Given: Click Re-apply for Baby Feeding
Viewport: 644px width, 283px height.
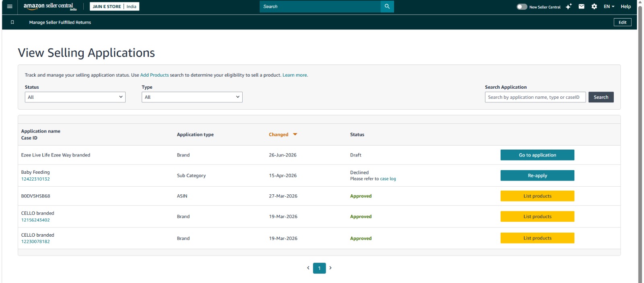Looking at the screenshot, I should 537,175.
